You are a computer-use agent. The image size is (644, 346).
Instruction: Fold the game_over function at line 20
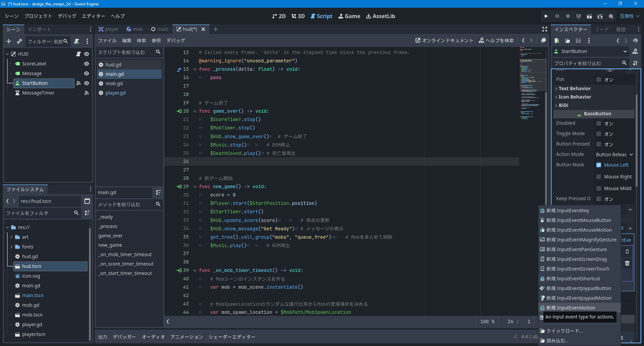point(195,111)
